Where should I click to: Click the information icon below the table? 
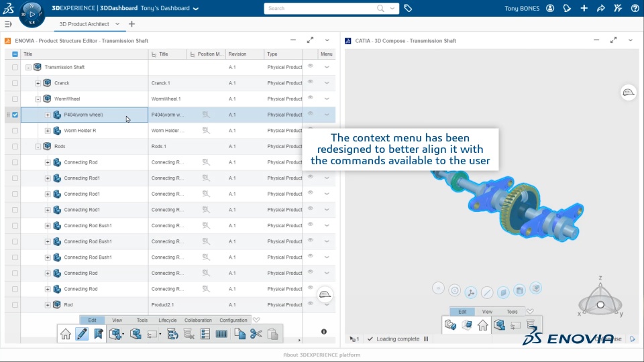click(x=324, y=332)
